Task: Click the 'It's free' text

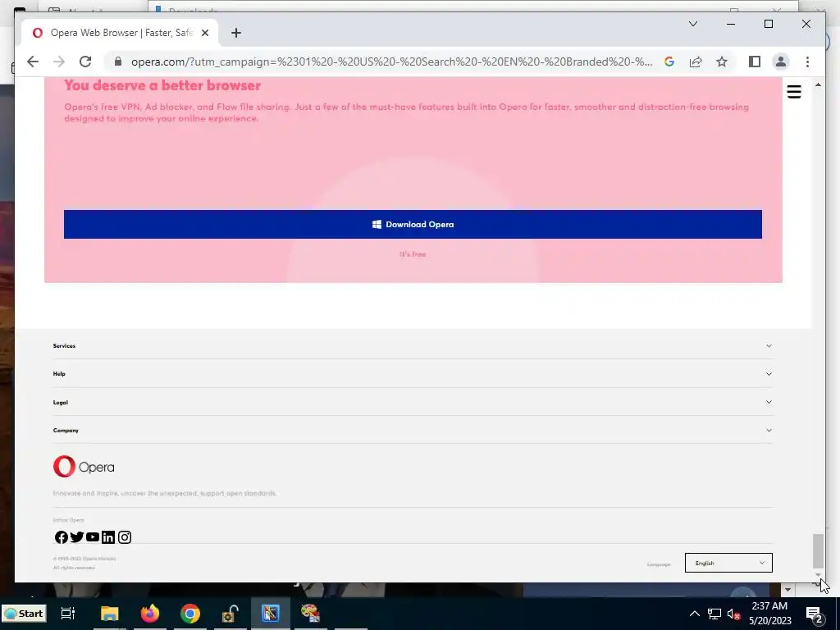Action: (x=413, y=254)
